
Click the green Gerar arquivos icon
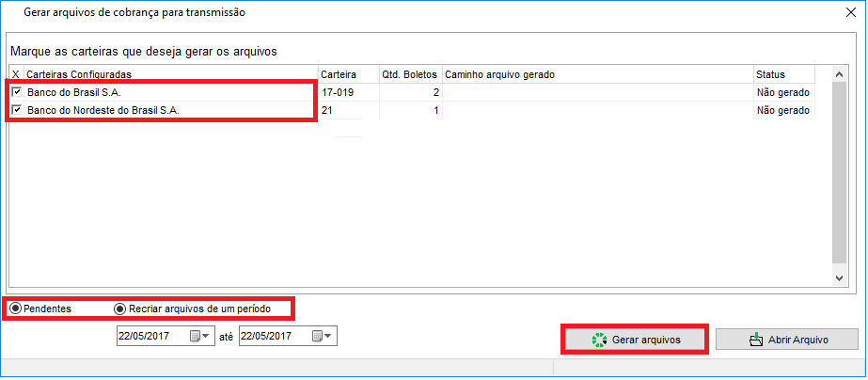tap(598, 340)
